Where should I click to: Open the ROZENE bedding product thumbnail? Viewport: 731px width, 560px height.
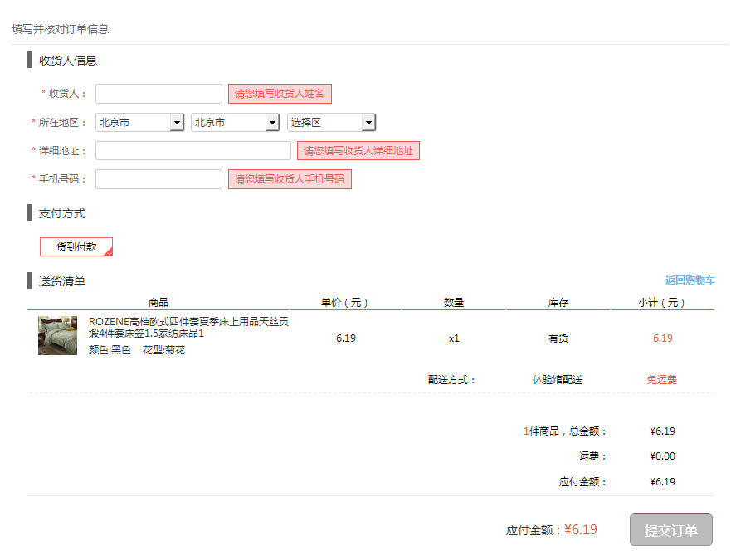57,335
